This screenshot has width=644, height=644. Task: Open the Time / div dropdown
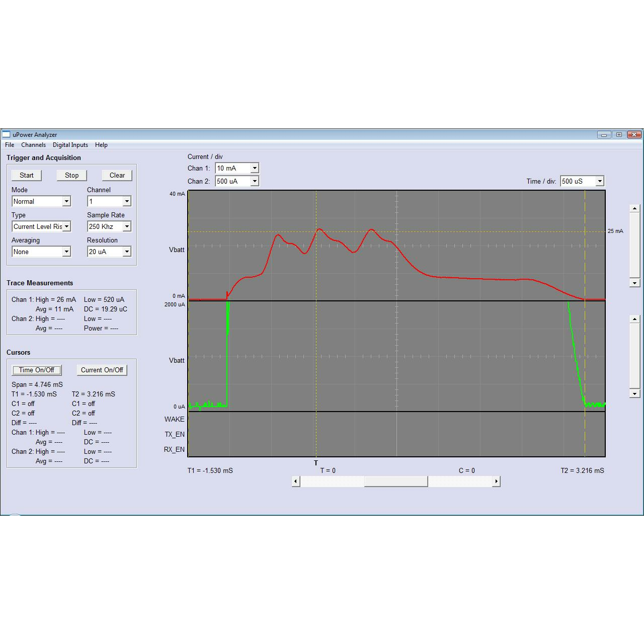(600, 181)
